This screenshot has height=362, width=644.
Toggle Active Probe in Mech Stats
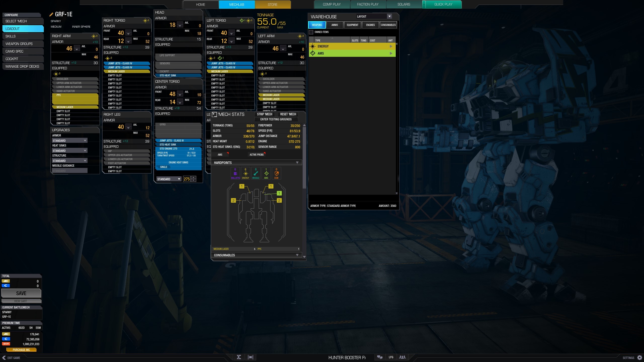tap(256, 155)
